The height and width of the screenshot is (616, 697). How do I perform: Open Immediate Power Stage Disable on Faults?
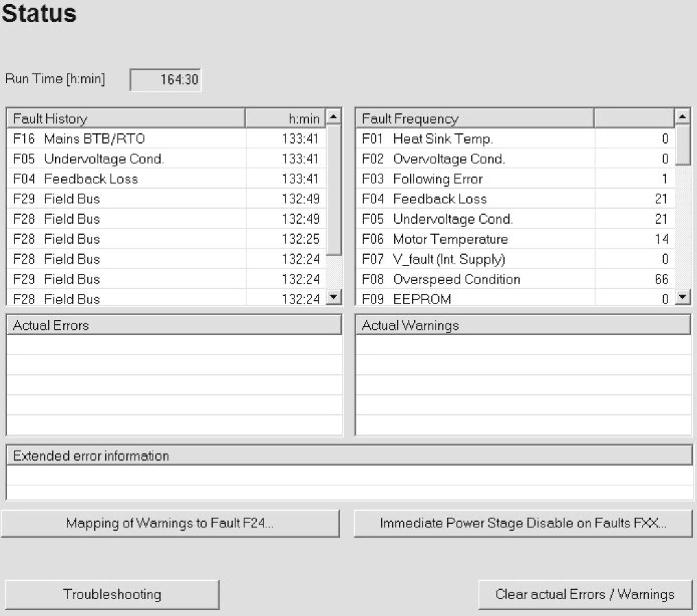pos(523,523)
